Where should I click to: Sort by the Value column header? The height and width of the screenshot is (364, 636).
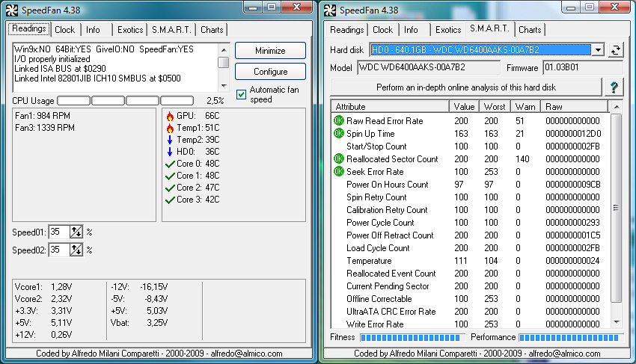[x=464, y=107]
